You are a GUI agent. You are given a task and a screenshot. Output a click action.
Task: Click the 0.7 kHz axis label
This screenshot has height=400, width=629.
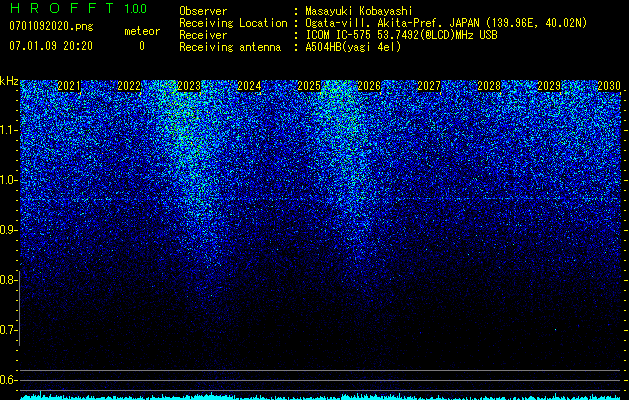[x=8, y=330]
